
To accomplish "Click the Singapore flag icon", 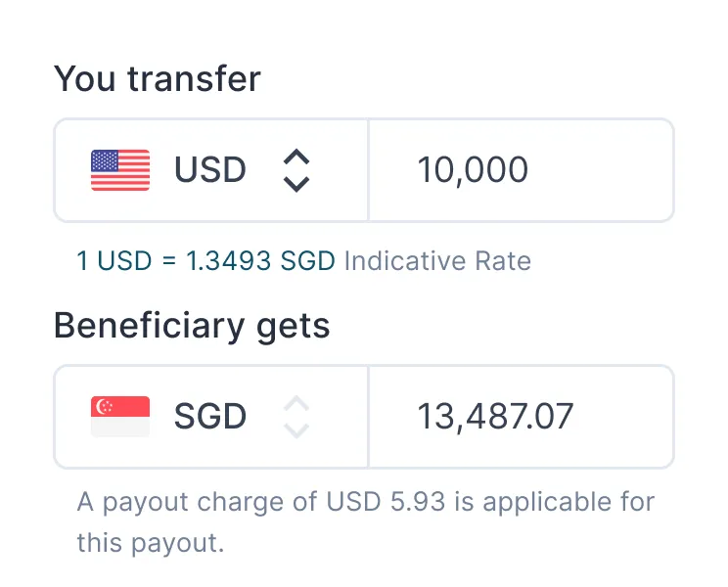I will coord(120,417).
